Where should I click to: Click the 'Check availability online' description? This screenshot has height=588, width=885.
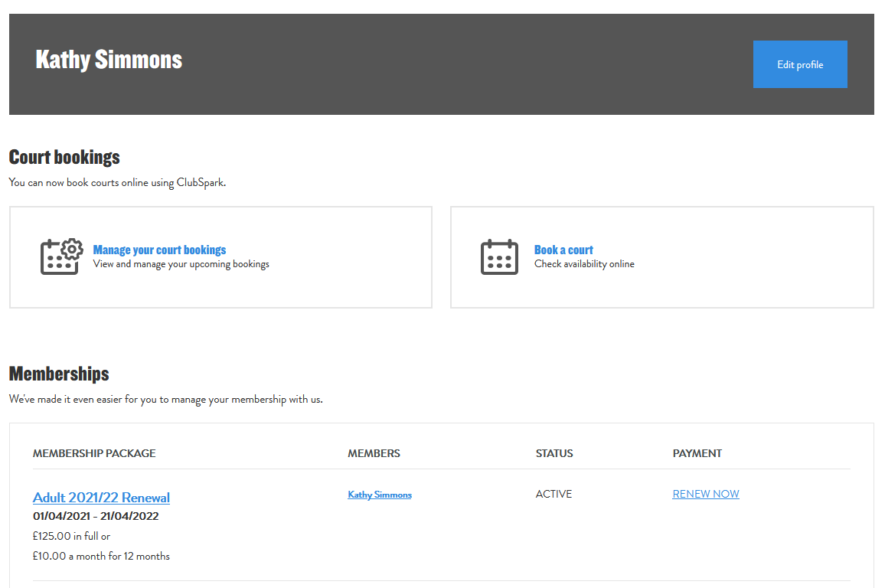coord(584,264)
